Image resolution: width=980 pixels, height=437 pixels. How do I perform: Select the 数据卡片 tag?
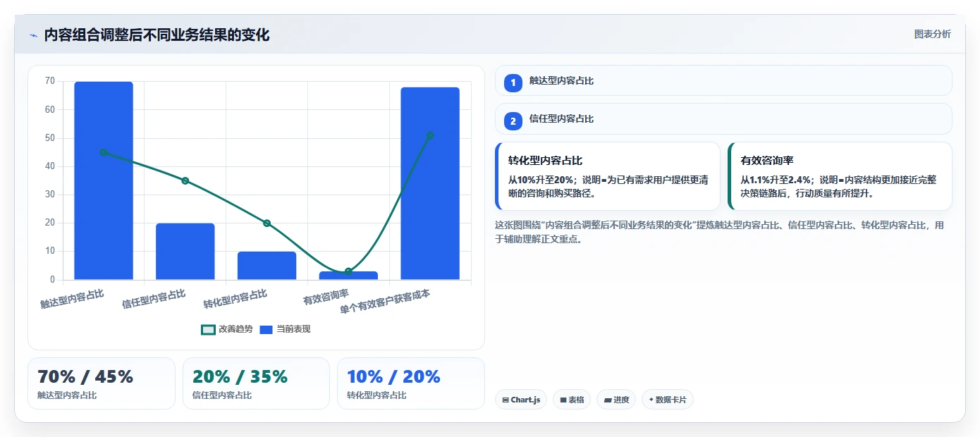[x=668, y=400]
